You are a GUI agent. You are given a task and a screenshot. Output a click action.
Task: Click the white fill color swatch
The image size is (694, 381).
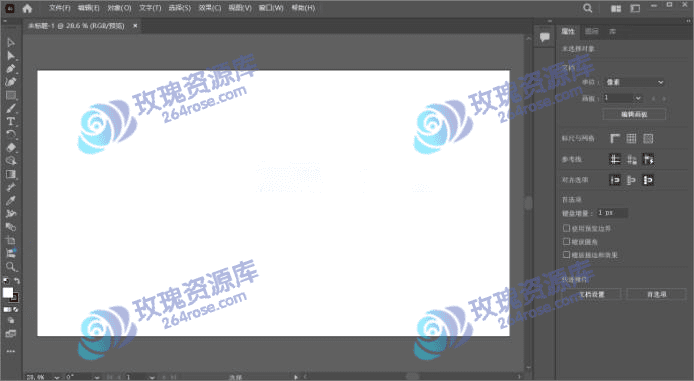tap(8, 292)
